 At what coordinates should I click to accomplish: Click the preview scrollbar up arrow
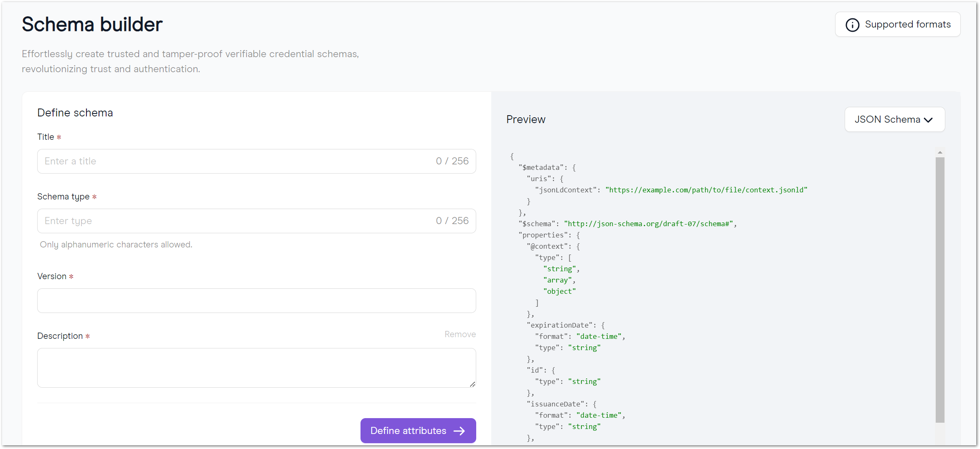click(x=940, y=153)
